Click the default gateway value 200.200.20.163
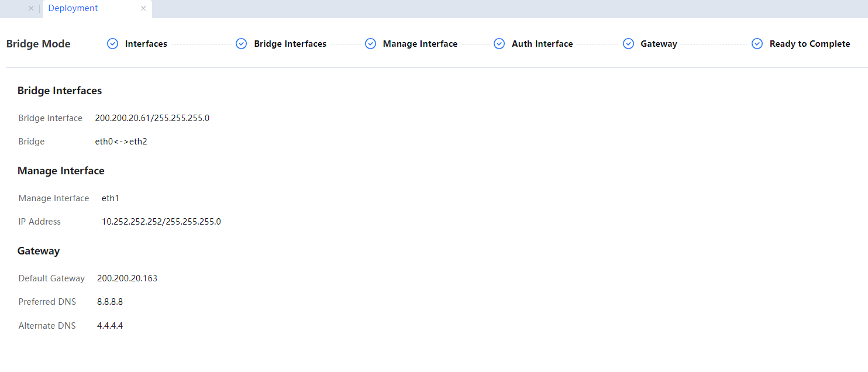Image resolution: width=868 pixels, height=372 pixels. click(x=127, y=278)
